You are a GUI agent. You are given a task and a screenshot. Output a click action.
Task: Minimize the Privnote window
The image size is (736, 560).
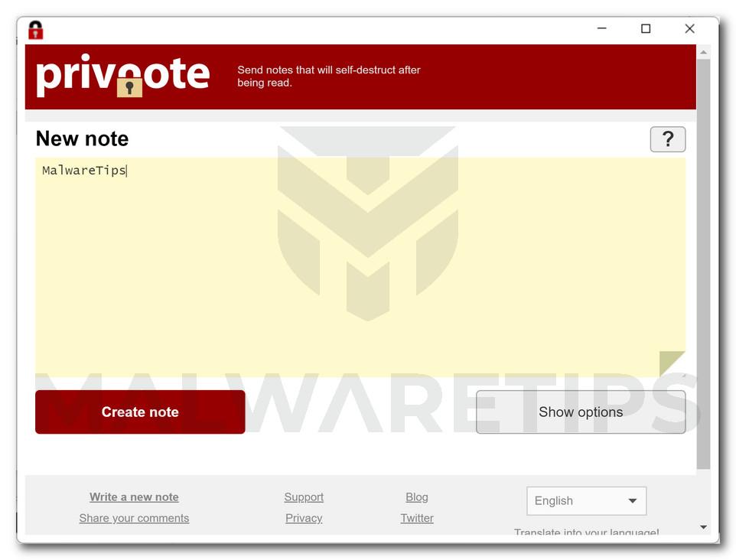602,28
